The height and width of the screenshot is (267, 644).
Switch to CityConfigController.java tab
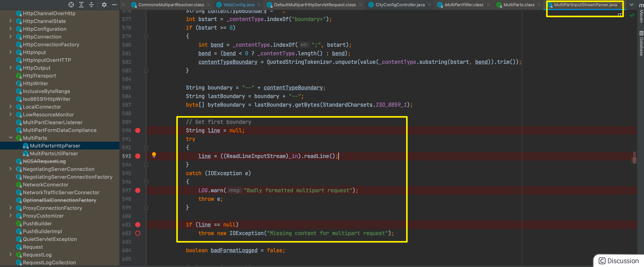click(x=400, y=5)
